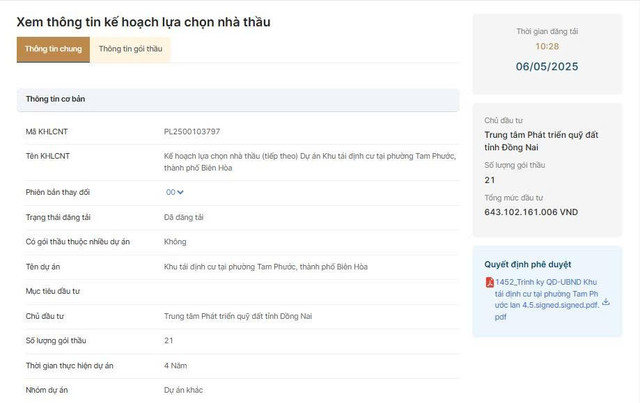Select total investment 643.102.161.006 VND
Screen dimensions: 640x403
point(531,212)
